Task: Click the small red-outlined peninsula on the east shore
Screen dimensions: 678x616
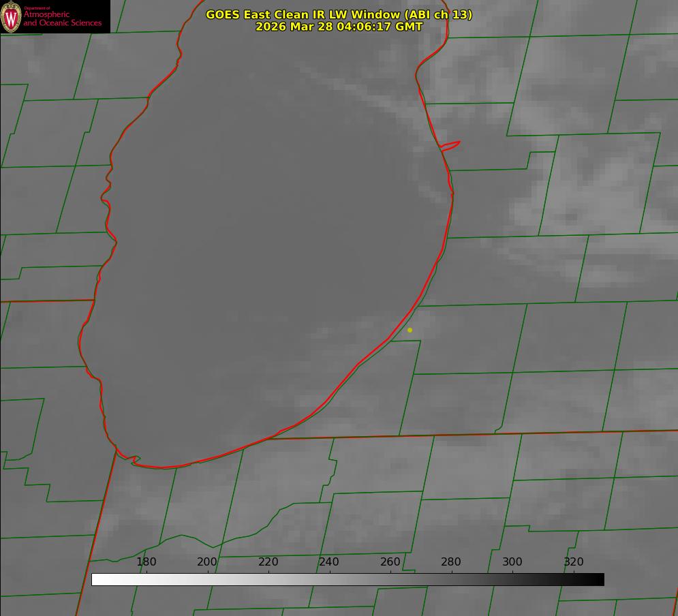Action: pyautogui.click(x=450, y=145)
